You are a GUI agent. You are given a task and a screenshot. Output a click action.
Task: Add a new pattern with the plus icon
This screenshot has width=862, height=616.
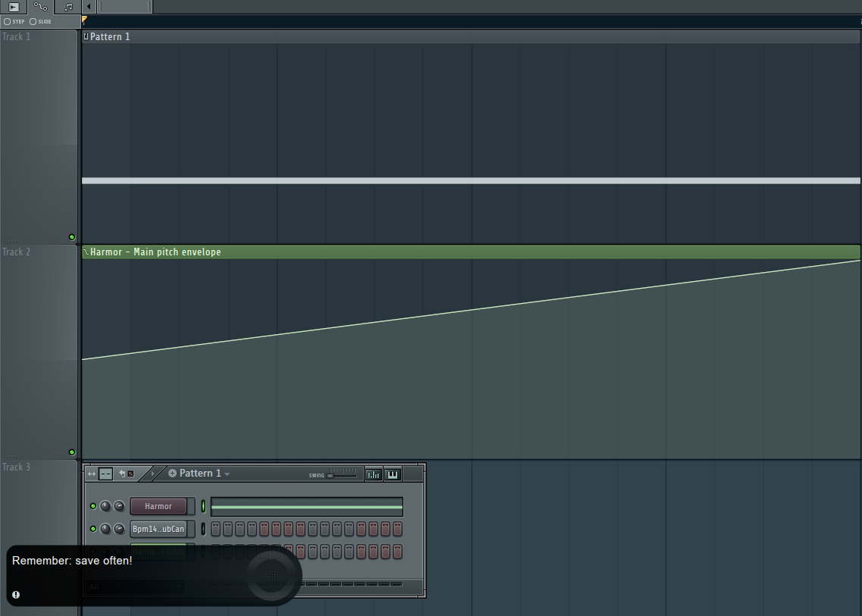point(172,473)
